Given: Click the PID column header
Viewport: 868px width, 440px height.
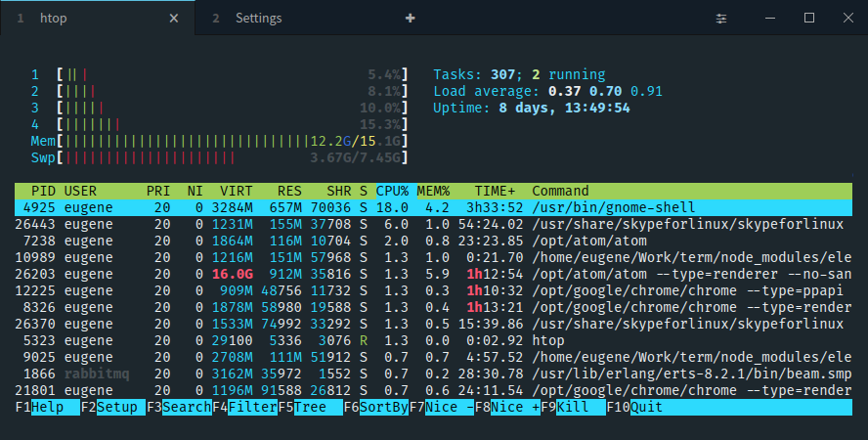Looking at the screenshot, I should (43, 191).
